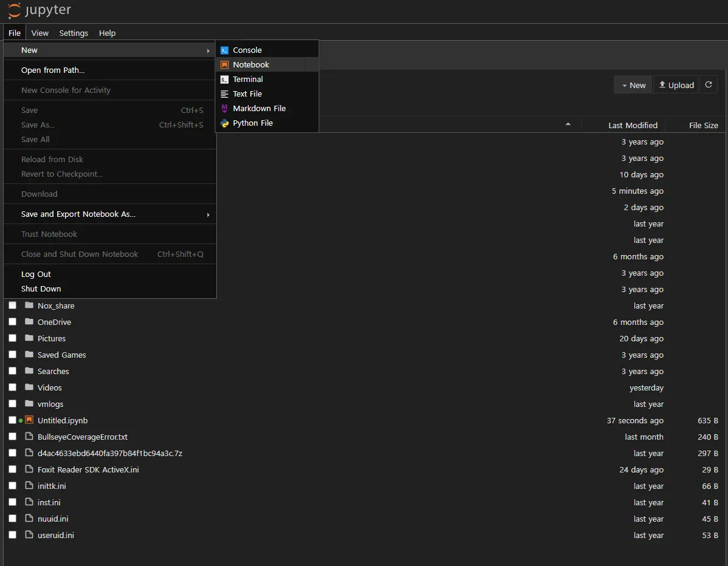Sort files by Last Modified column
728x566 pixels.
pyautogui.click(x=633, y=125)
